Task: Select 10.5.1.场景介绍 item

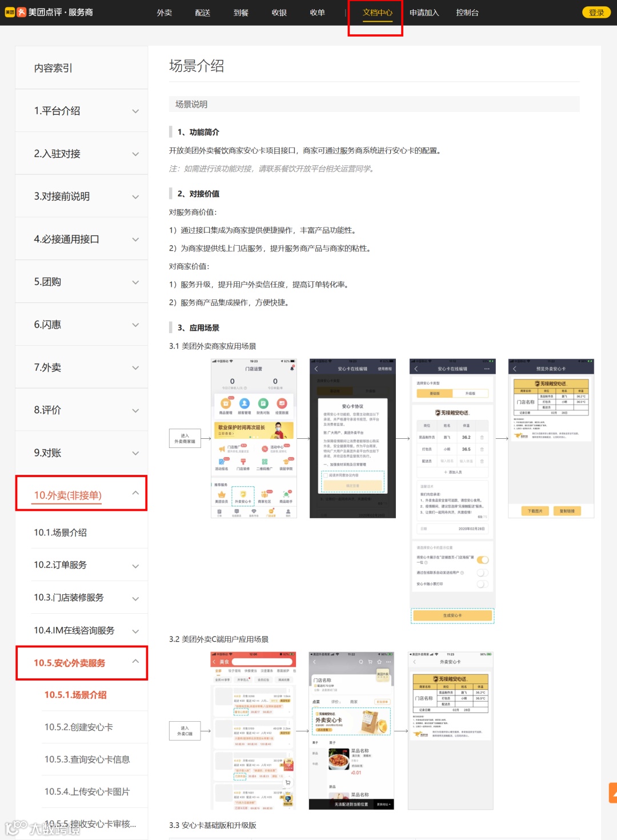Action: click(75, 695)
